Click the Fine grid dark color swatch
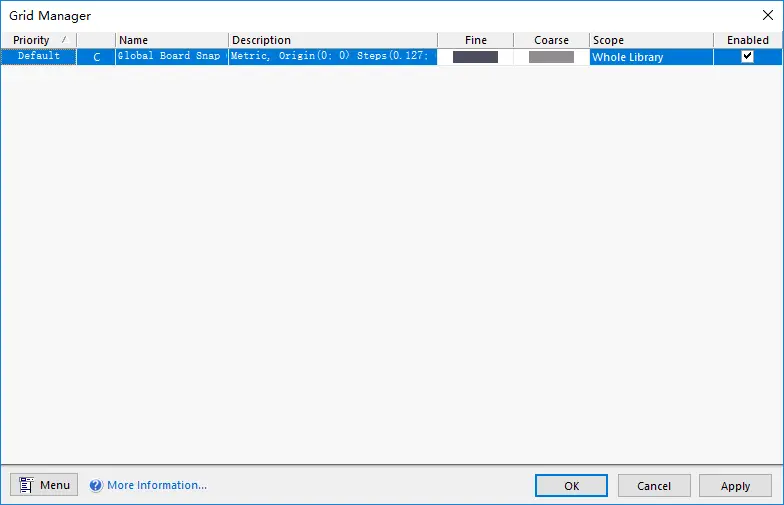 coord(475,57)
